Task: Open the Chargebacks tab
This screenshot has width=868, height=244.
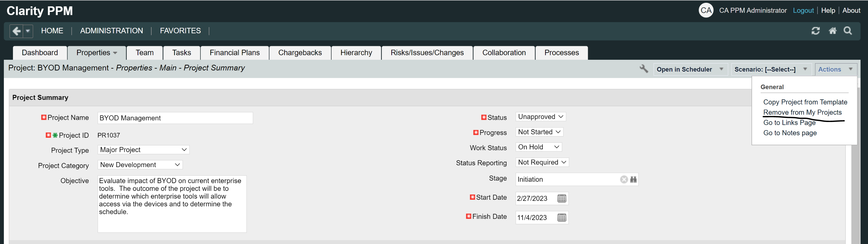Action: tap(300, 53)
